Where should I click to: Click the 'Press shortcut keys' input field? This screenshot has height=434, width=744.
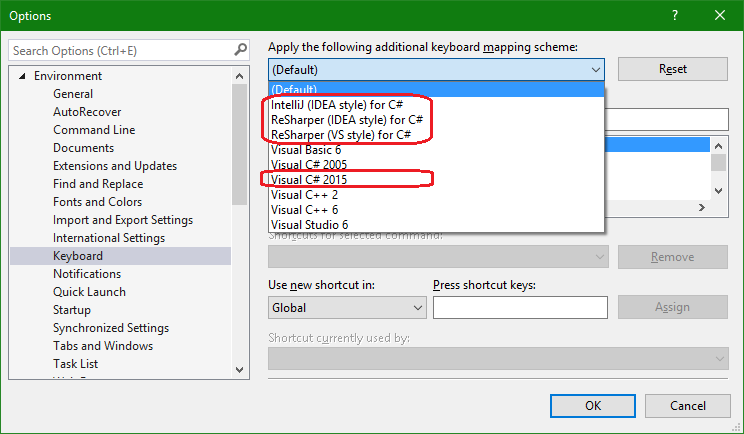pos(520,308)
